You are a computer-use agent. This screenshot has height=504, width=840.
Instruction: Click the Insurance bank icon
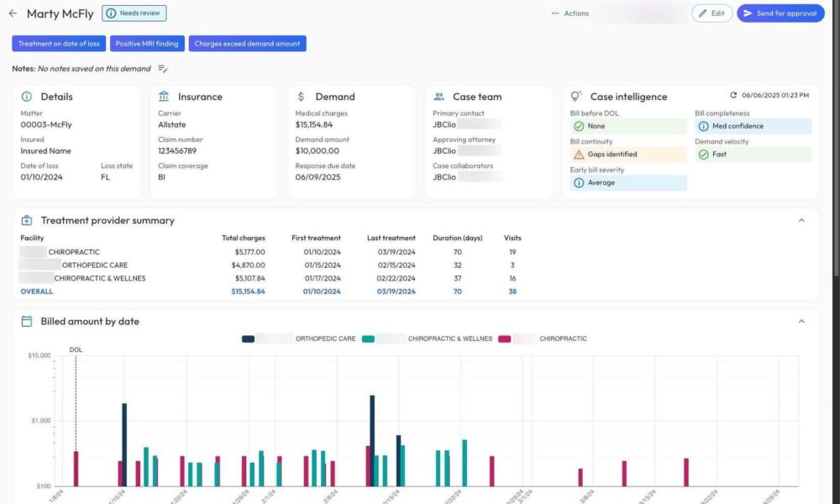[164, 97]
